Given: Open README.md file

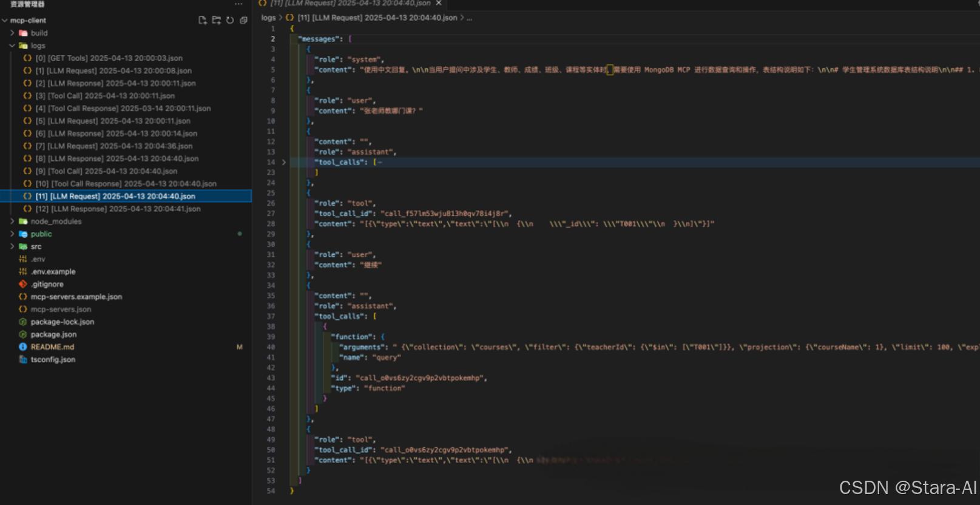Looking at the screenshot, I should pos(52,347).
